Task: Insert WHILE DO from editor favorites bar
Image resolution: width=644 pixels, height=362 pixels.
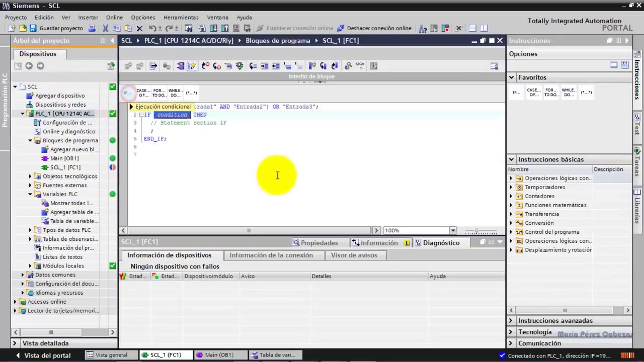Action: coord(175,93)
